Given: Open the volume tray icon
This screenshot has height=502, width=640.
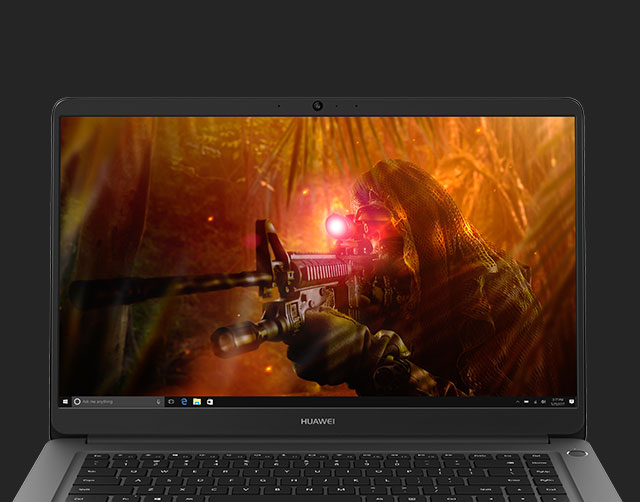Looking at the screenshot, I should 543,402.
